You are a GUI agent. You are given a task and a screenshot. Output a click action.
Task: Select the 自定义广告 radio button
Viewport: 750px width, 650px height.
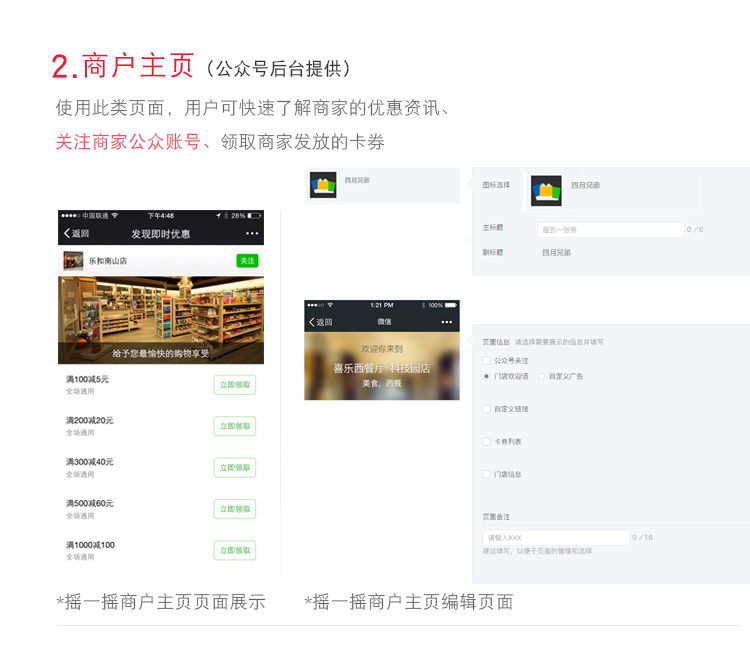[x=541, y=376]
